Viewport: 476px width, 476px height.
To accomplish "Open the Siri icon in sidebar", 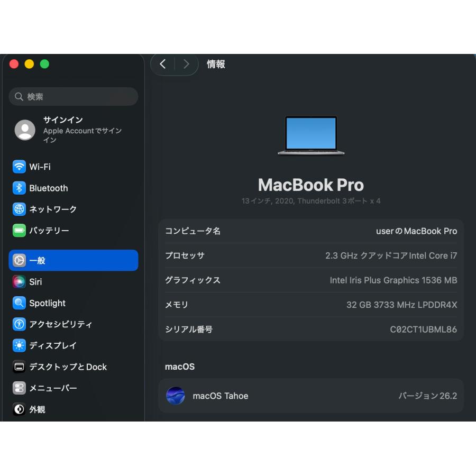I will (x=19, y=282).
